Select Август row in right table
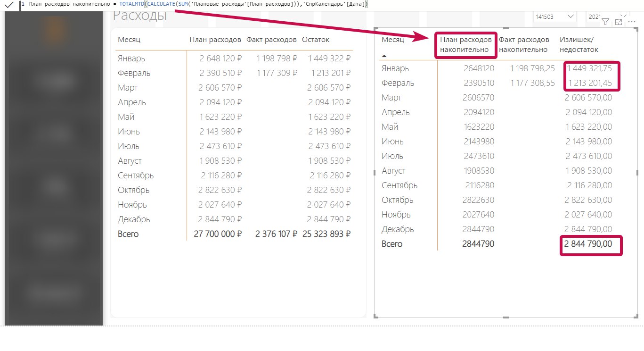Viewport: 644px width, 351px height. point(497,171)
